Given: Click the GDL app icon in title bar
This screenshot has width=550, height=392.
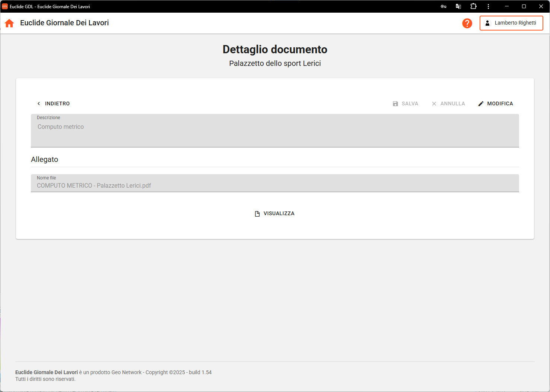Looking at the screenshot, I should coord(5,6).
